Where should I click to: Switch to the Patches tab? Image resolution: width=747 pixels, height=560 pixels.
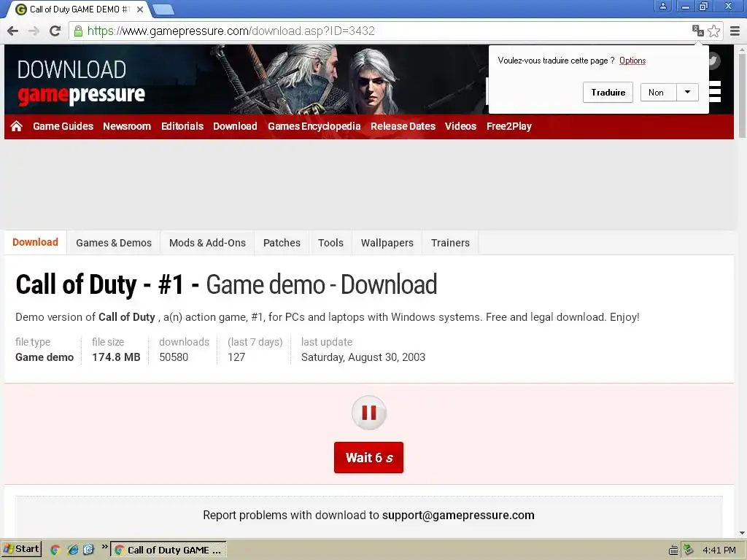(x=282, y=243)
